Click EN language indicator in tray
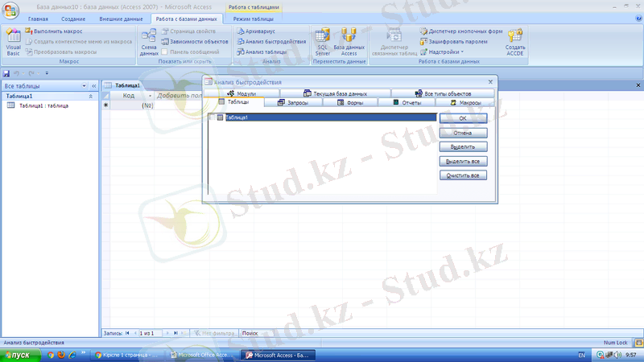Image resolution: width=644 pixels, height=362 pixels. point(581,355)
